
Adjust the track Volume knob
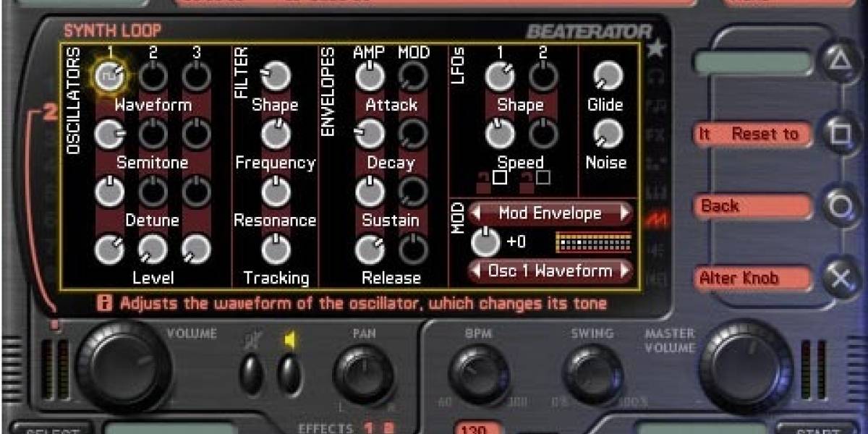pos(124,368)
